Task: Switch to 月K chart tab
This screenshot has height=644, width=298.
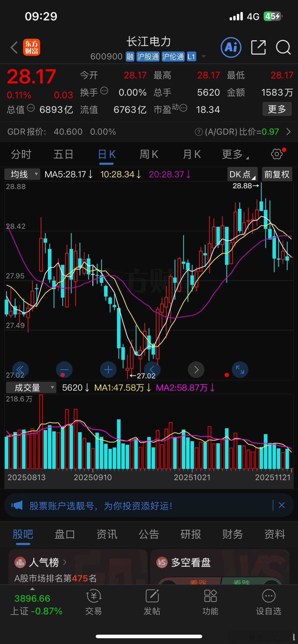Action: pos(192,154)
